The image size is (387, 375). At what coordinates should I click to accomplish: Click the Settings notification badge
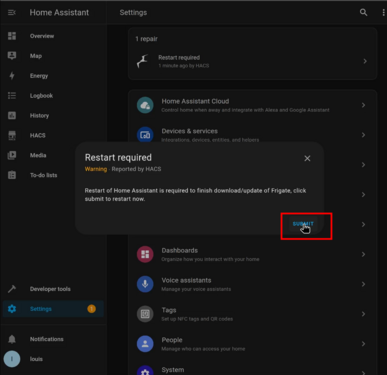tap(91, 309)
